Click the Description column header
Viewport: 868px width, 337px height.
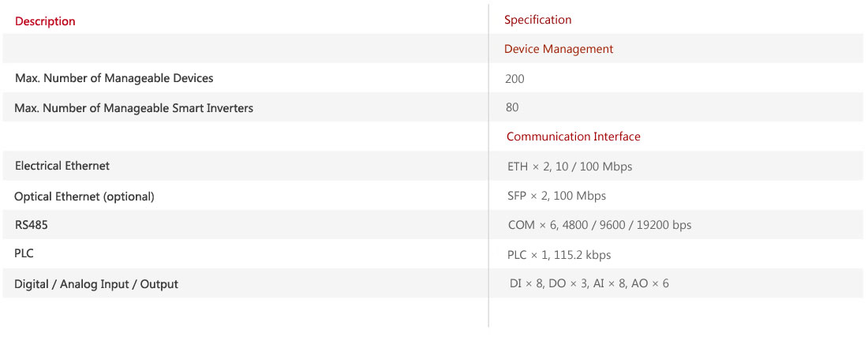point(45,21)
